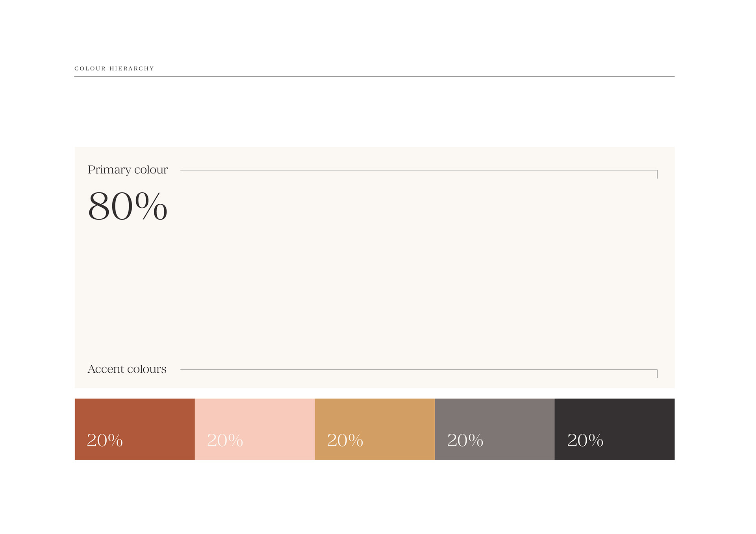Click the "Accent colours" label
Screen dimensions: 756x534
(127, 369)
